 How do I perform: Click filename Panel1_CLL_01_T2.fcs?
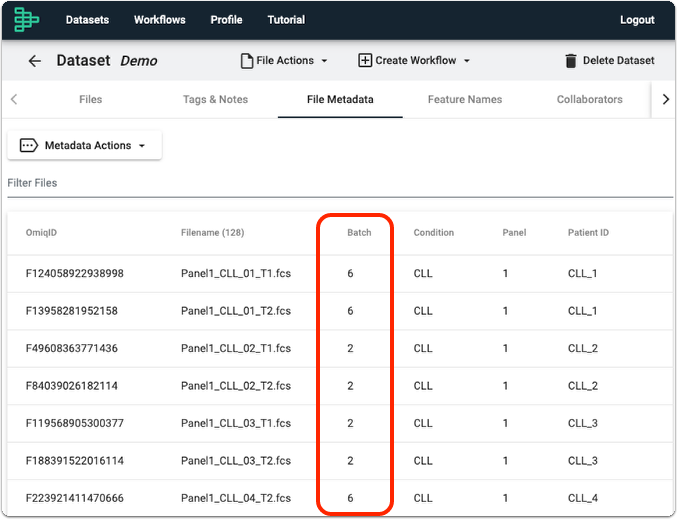click(236, 311)
